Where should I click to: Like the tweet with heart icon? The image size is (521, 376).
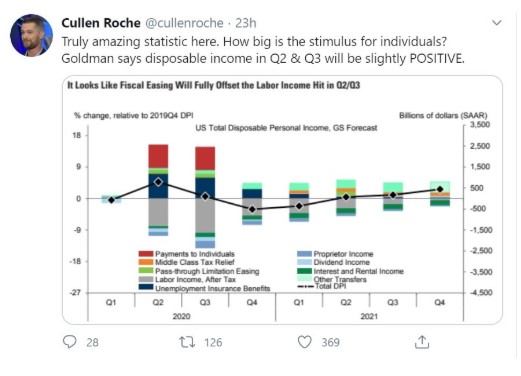[304, 342]
